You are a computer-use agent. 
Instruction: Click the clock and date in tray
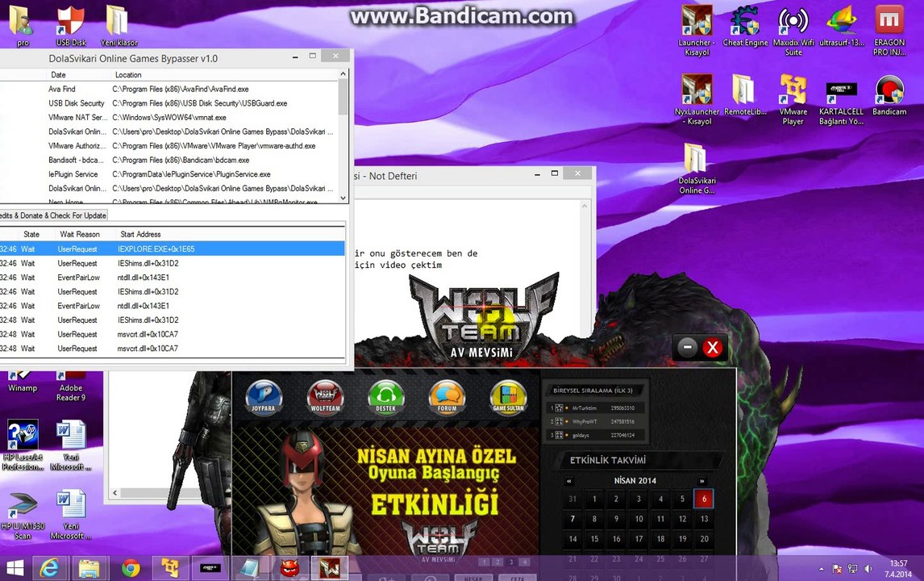(898, 569)
